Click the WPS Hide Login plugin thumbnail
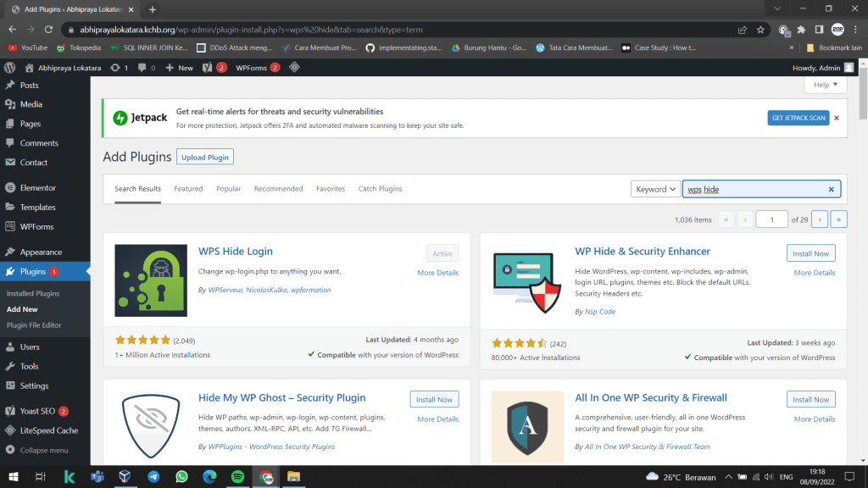The height and width of the screenshot is (488, 868). coord(151,281)
